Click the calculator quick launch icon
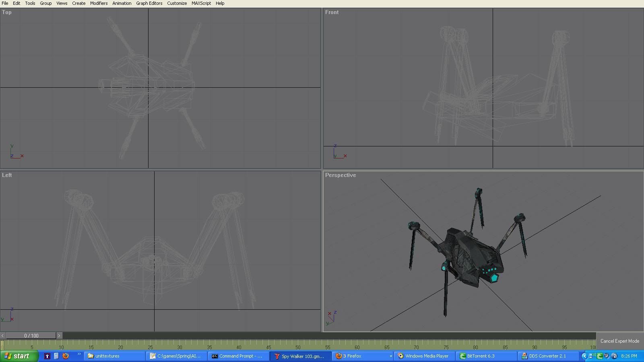Viewport: 644px width, 362px height. pyautogui.click(x=56, y=356)
